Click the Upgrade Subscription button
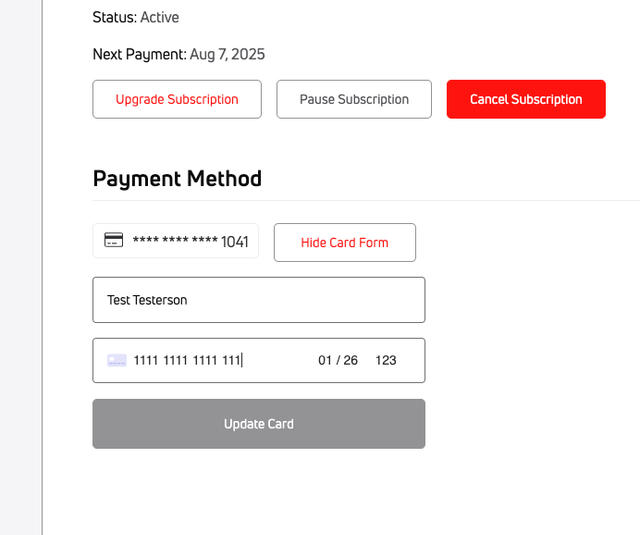This screenshot has width=640, height=535. (177, 99)
